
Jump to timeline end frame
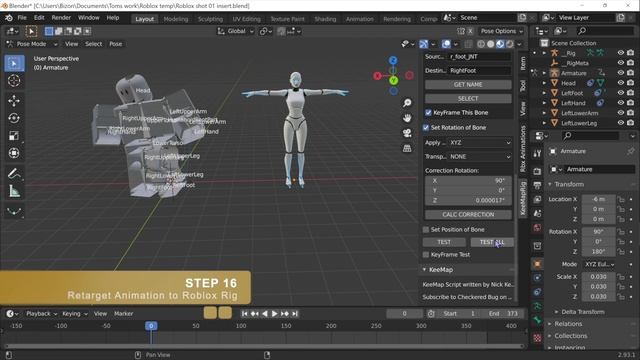pyautogui.click(x=295, y=313)
